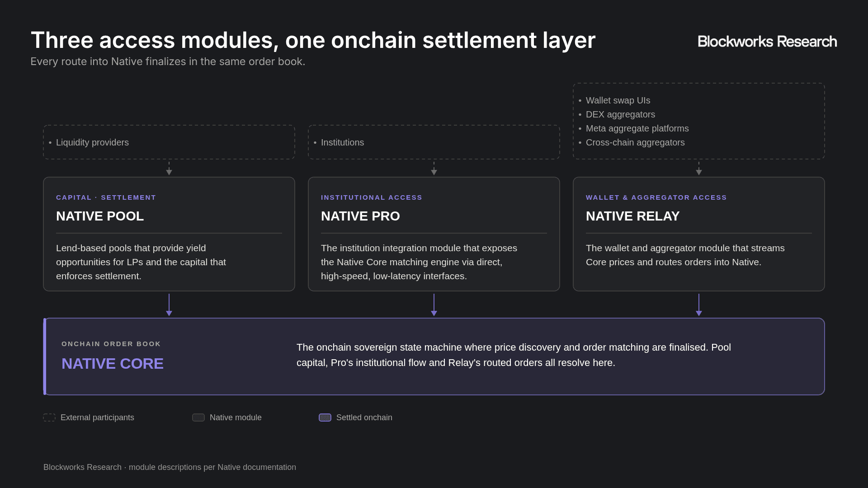Click the dashed arrow under aggregators list
This screenshot has width=868, height=488.
(x=699, y=169)
